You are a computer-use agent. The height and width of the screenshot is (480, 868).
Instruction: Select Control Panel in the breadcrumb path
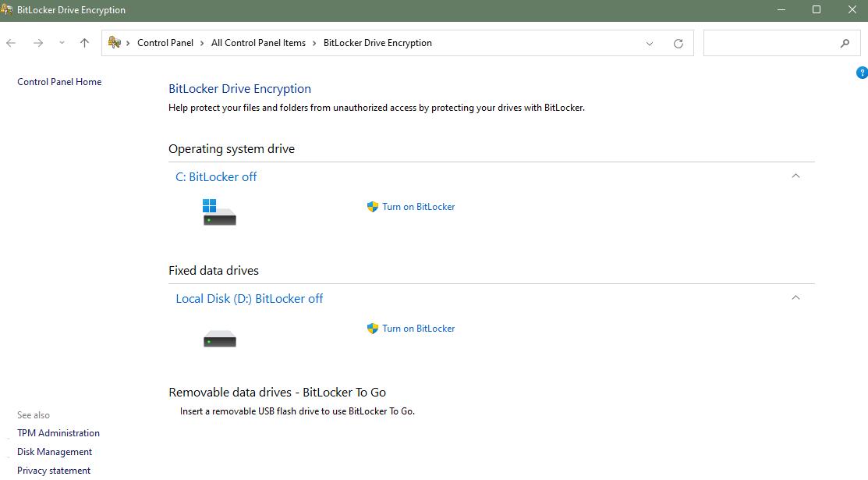pyautogui.click(x=166, y=43)
